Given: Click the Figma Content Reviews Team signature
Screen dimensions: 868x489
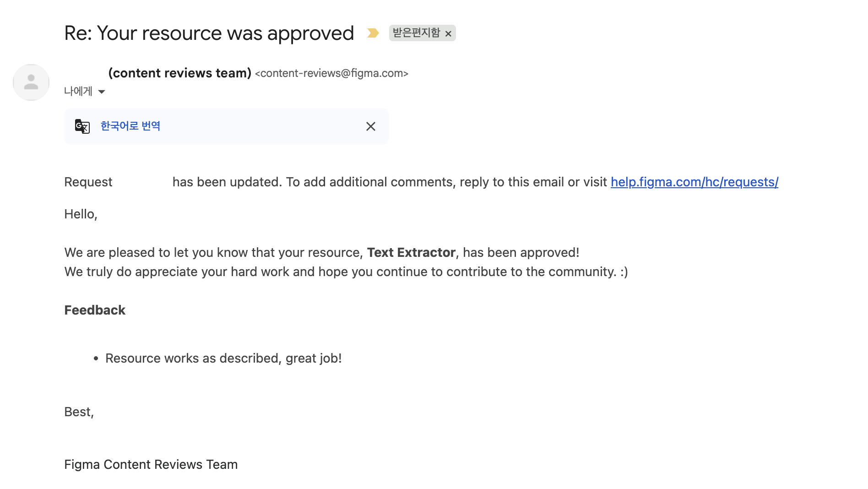Looking at the screenshot, I should 151,464.
